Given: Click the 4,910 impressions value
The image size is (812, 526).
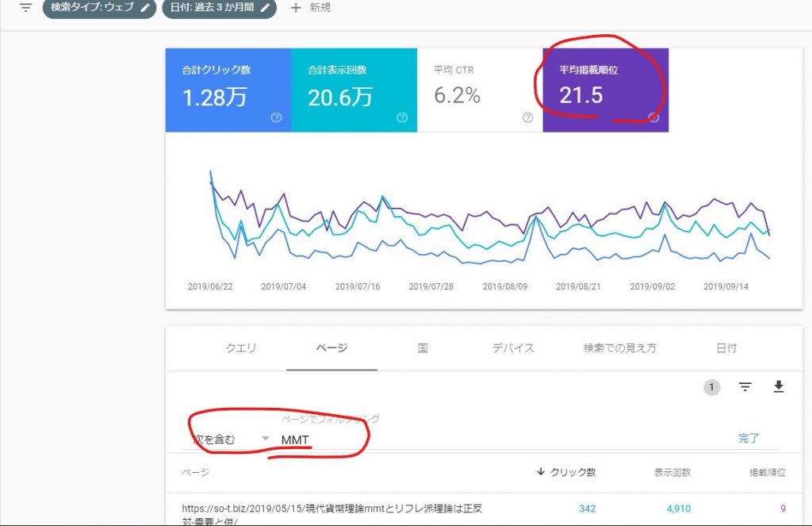Looking at the screenshot, I should click(679, 509).
